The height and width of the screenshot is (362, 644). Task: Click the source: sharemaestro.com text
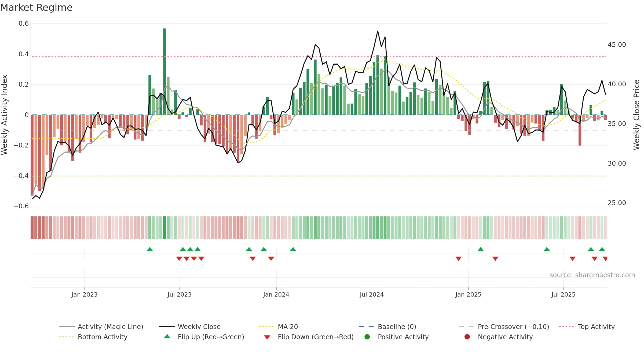pyautogui.click(x=592, y=275)
